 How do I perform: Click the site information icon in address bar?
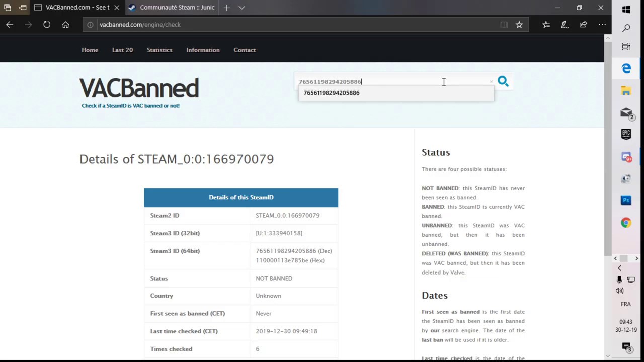click(x=90, y=25)
